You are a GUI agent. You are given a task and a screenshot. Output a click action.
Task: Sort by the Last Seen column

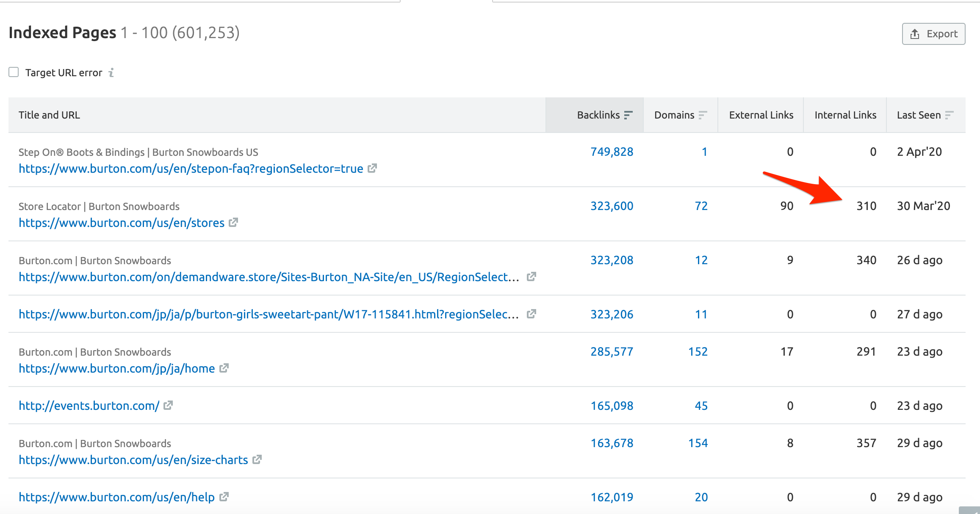click(926, 115)
